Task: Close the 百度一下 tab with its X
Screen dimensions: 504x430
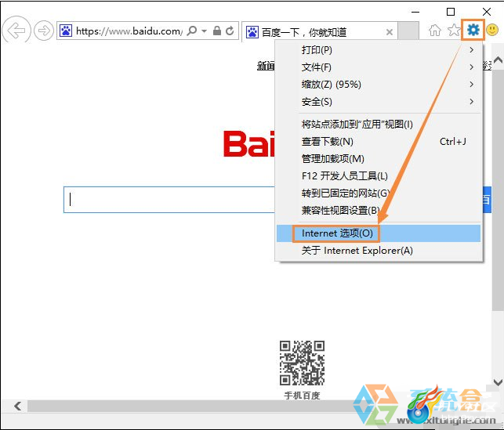Action: point(390,32)
